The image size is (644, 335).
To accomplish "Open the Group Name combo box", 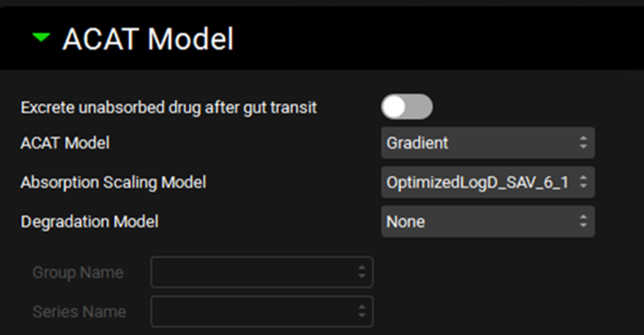I will [255, 272].
